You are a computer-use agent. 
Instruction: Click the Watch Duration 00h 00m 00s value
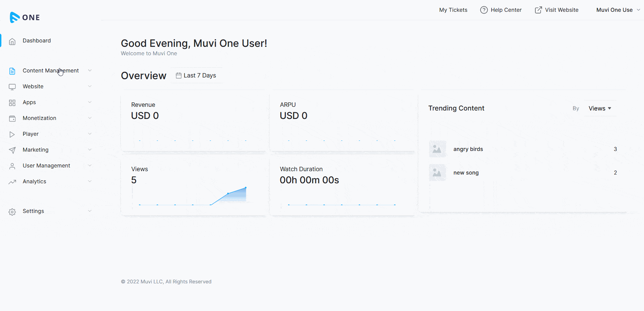coord(309,180)
